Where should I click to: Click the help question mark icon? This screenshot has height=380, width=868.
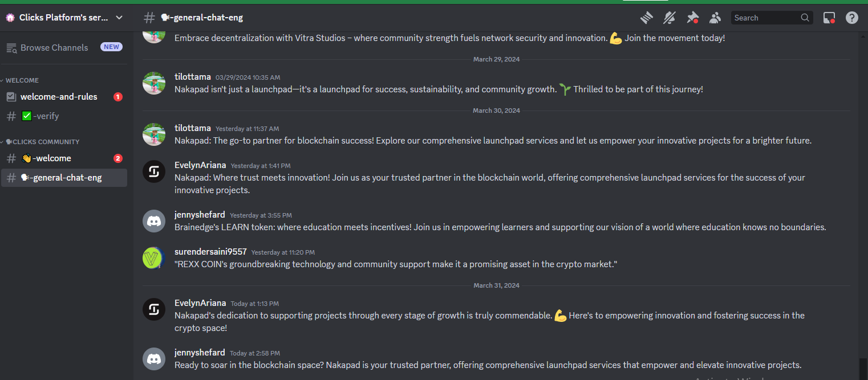click(852, 18)
